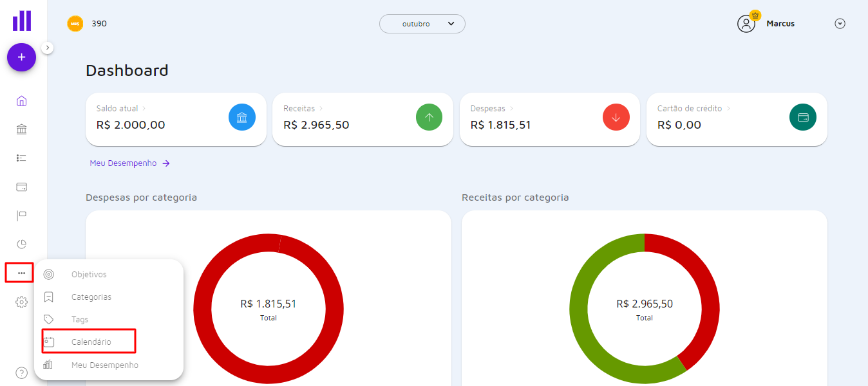This screenshot has width=868, height=386.
Task: Select Calendário from the popup menu
Action: pos(91,342)
